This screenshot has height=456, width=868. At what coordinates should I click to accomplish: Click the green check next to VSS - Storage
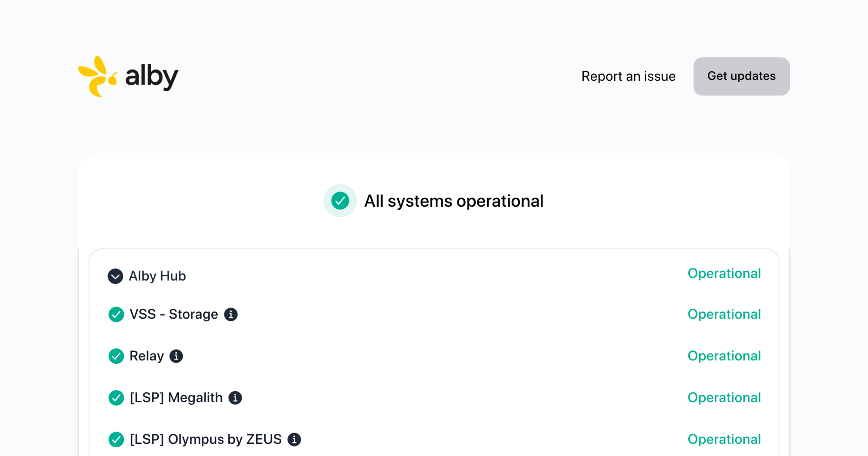(116, 314)
